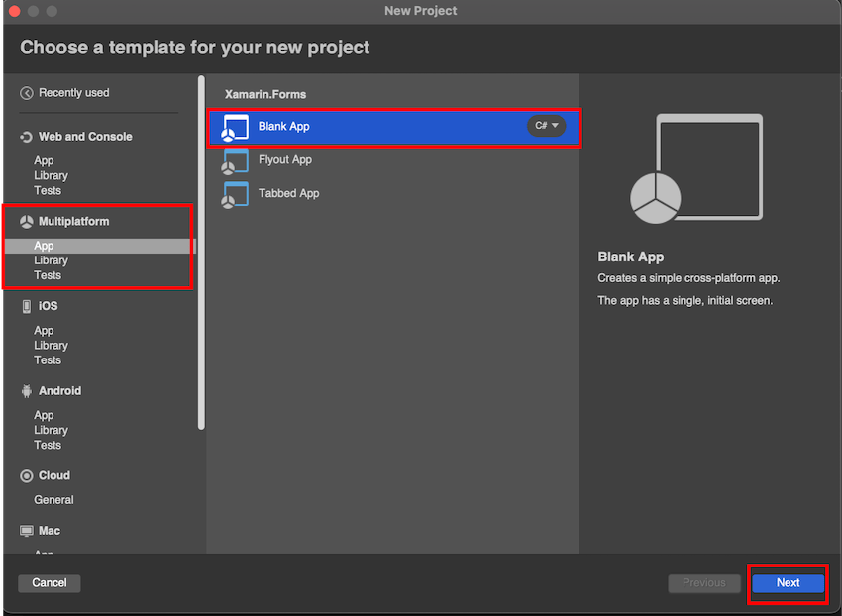Click the category list vertical scrollbar

click(201, 253)
